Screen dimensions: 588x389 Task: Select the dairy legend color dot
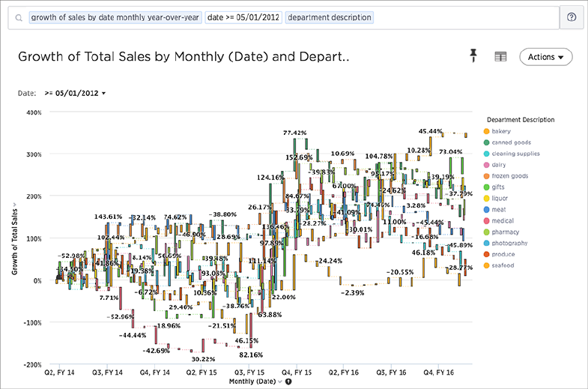[x=486, y=165]
